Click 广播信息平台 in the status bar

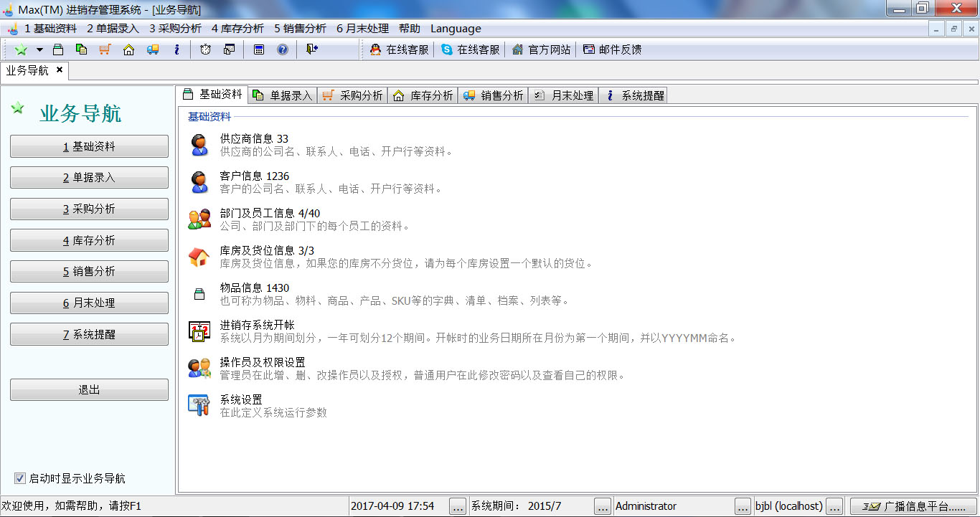coord(918,506)
